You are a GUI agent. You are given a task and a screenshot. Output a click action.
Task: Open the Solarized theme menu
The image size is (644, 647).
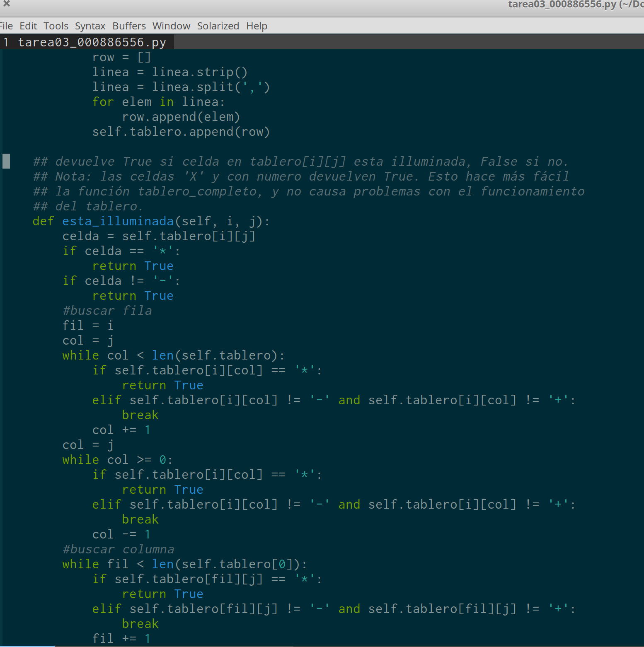218,26
